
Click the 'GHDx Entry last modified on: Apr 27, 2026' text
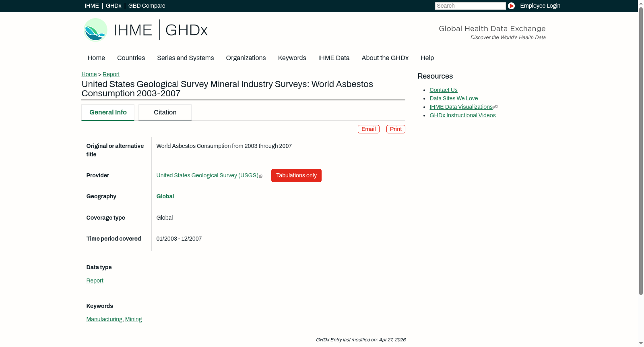point(361,340)
